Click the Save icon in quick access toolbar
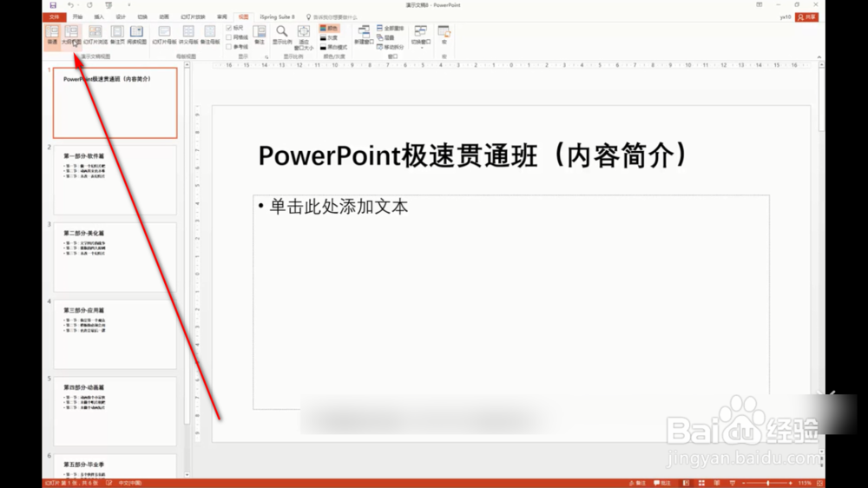This screenshot has height=488, width=868. (x=53, y=5)
